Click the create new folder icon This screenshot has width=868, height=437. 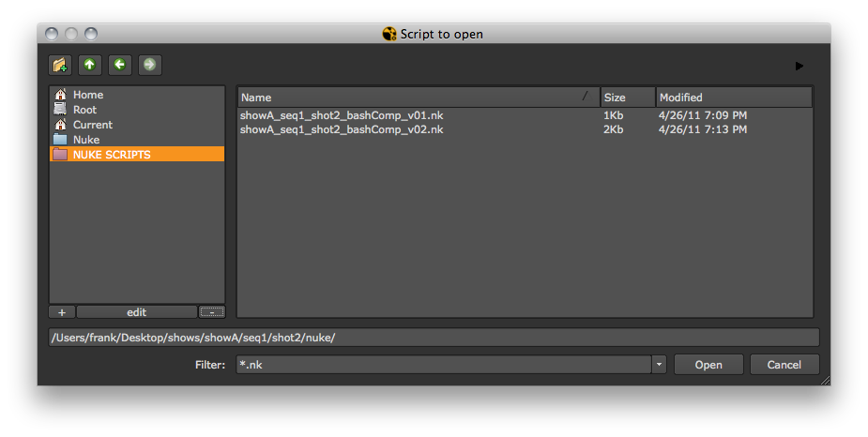pyautogui.click(x=60, y=65)
